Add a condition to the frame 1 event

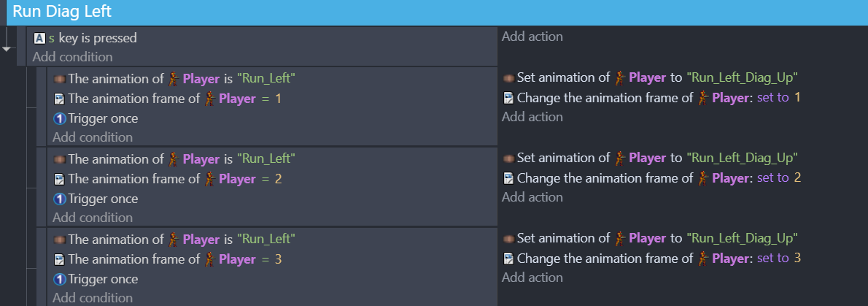tap(93, 137)
